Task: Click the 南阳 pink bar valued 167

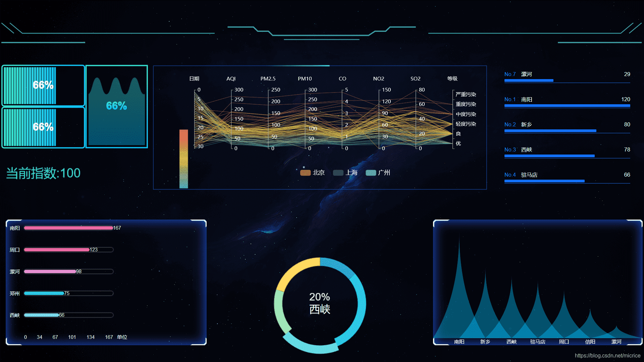Action: coord(68,228)
